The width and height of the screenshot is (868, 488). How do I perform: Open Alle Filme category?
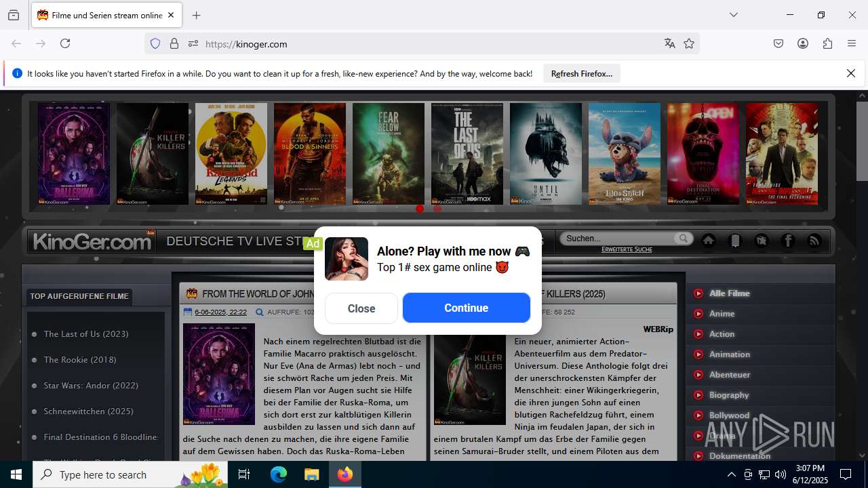(730, 293)
